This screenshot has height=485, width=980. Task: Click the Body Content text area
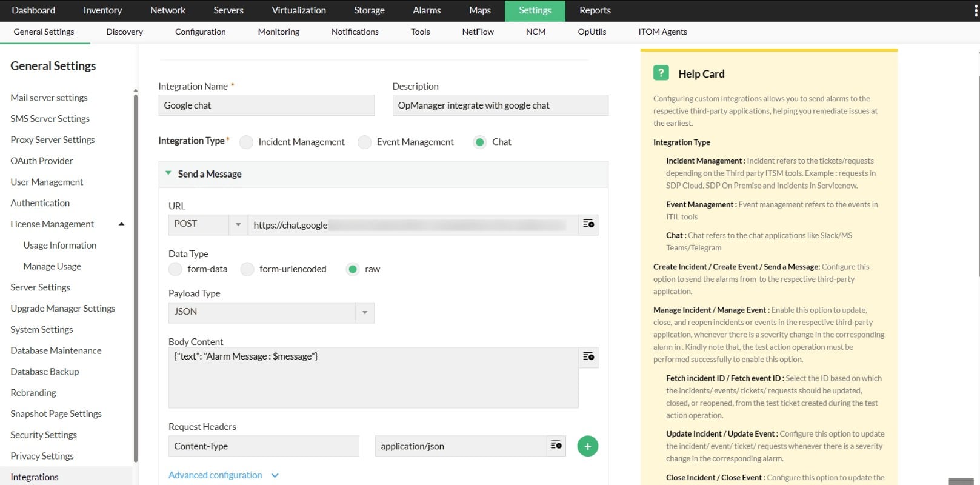(x=373, y=377)
